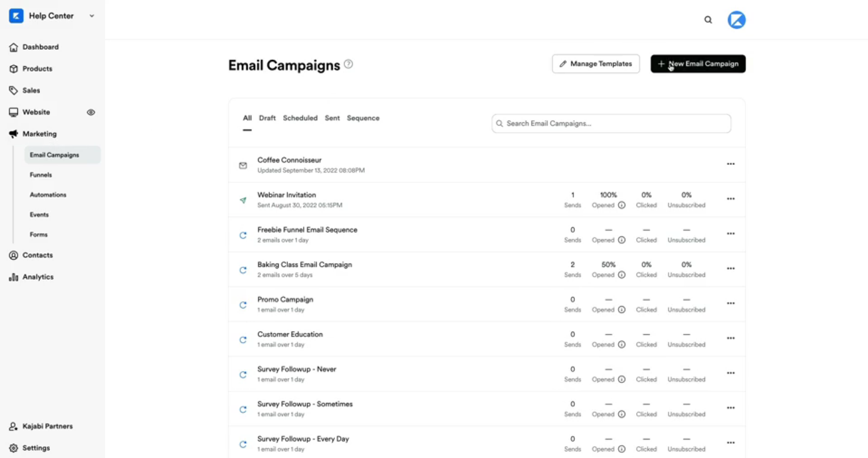
Task: Switch to the Draft tab
Action: pyautogui.click(x=267, y=118)
